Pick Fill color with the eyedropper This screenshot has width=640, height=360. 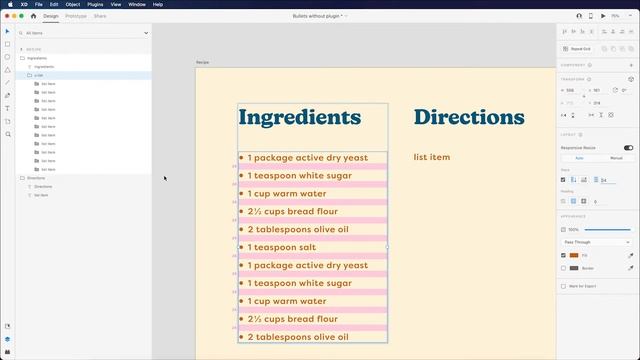631,256
